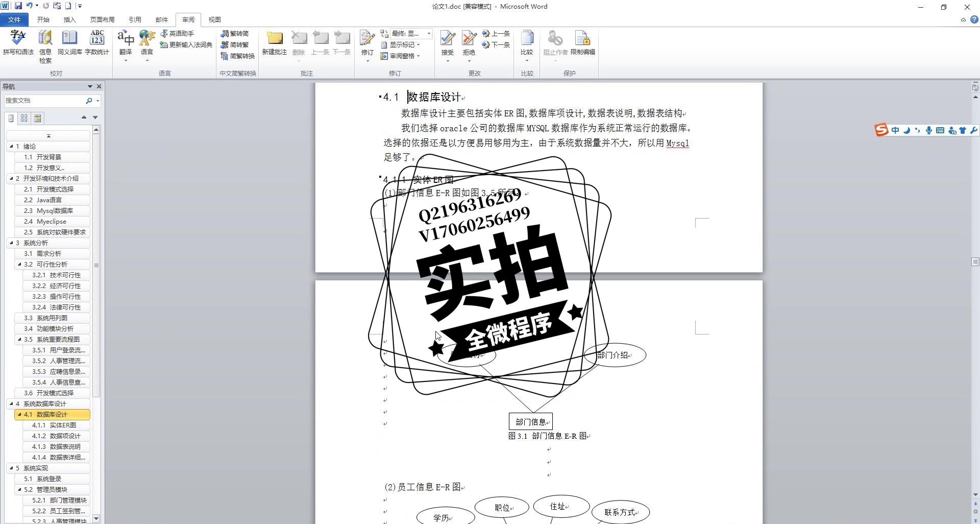Click the document vertical scrollbar down arrow
The height and width of the screenshot is (524, 980).
[975, 494]
